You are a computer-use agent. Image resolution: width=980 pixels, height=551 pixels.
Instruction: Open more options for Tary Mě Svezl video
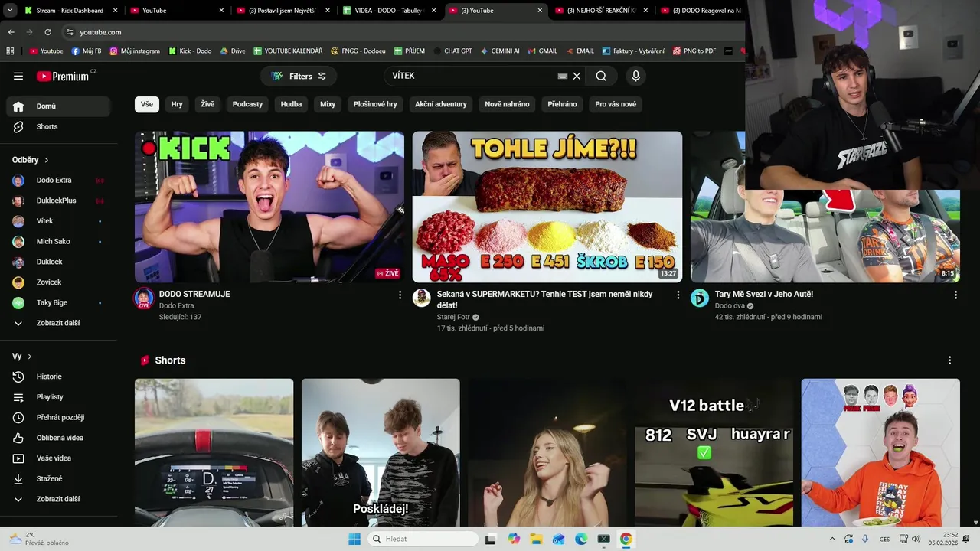click(955, 295)
